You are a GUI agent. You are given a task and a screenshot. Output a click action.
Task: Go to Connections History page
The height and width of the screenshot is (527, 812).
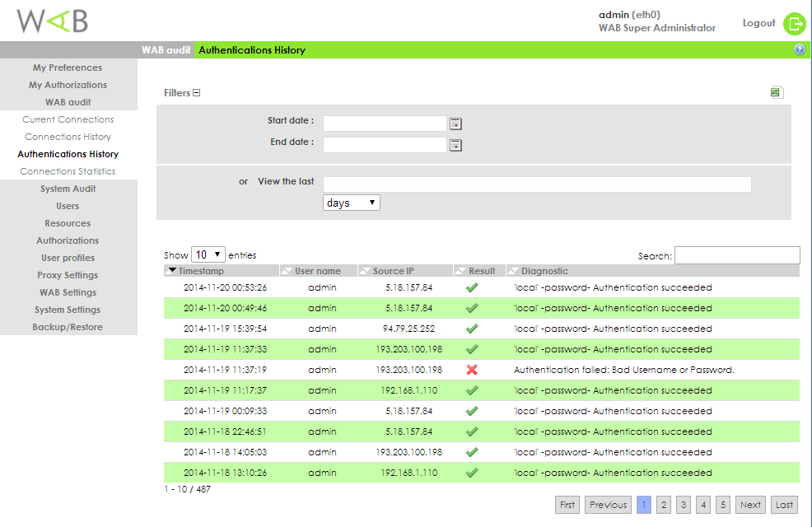[x=68, y=137]
